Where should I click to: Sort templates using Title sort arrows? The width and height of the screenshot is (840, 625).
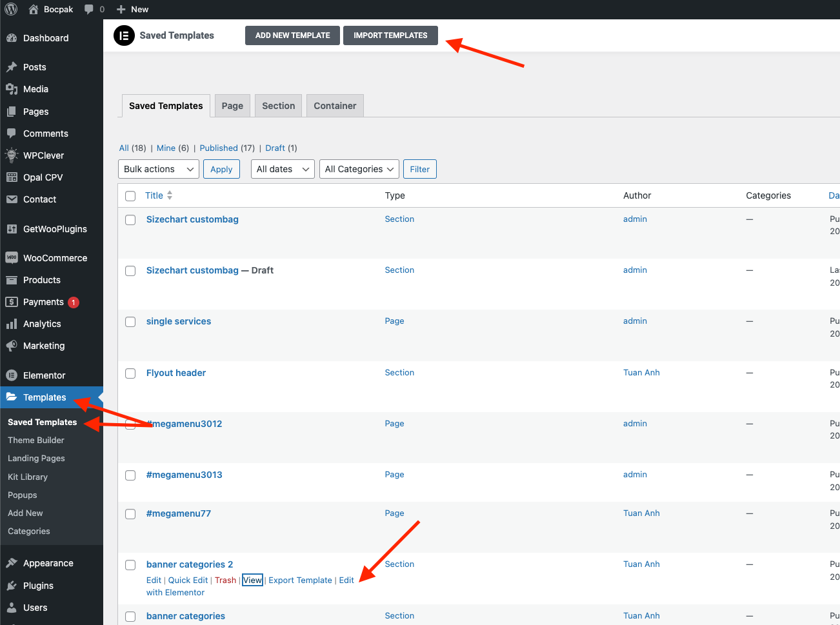pos(170,195)
